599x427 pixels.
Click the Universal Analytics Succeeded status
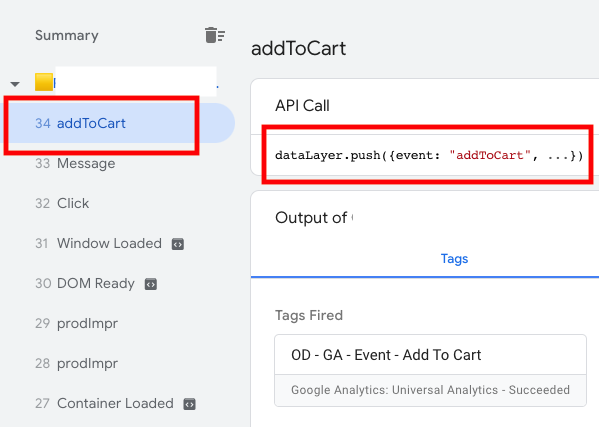tap(430, 390)
